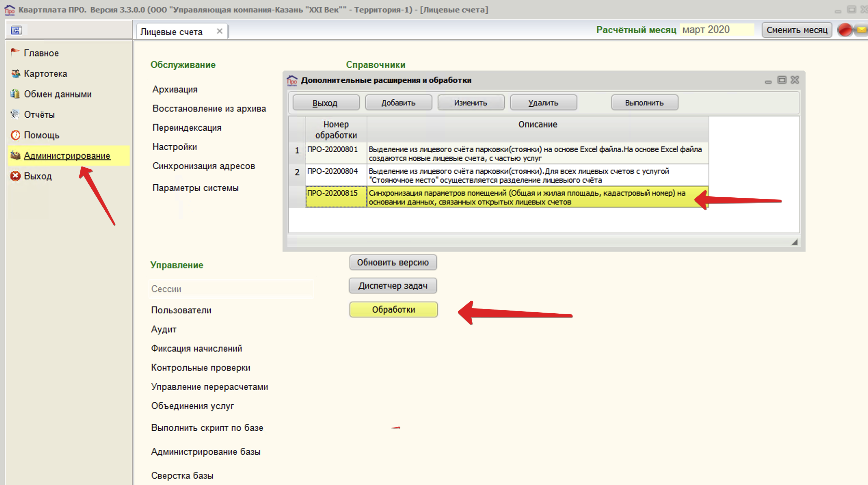Open Контрольные проверки
The width and height of the screenshot is (868, 485).
click(x=201, y=368)
